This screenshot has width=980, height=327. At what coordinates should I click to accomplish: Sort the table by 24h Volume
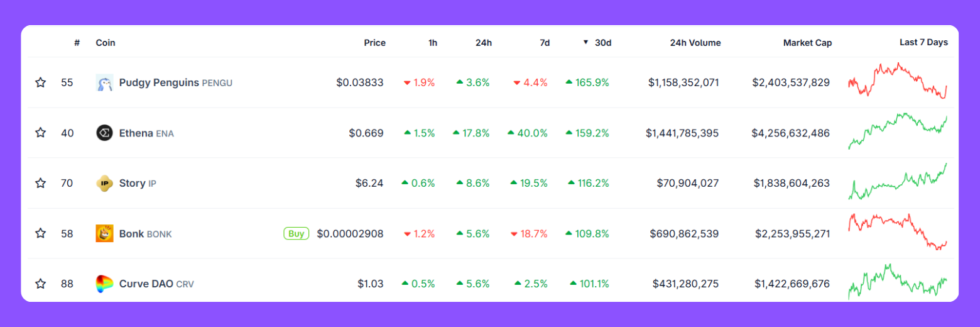click(x=695, y=43)
